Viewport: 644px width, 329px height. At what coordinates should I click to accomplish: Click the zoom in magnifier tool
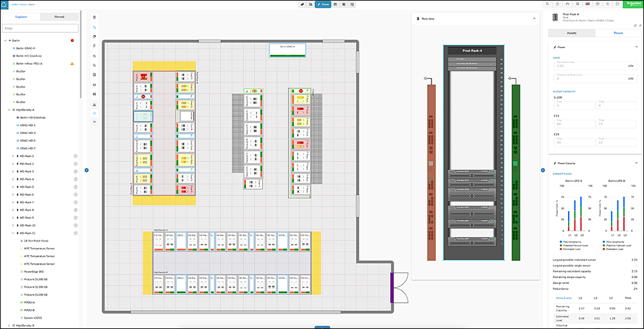95,56
